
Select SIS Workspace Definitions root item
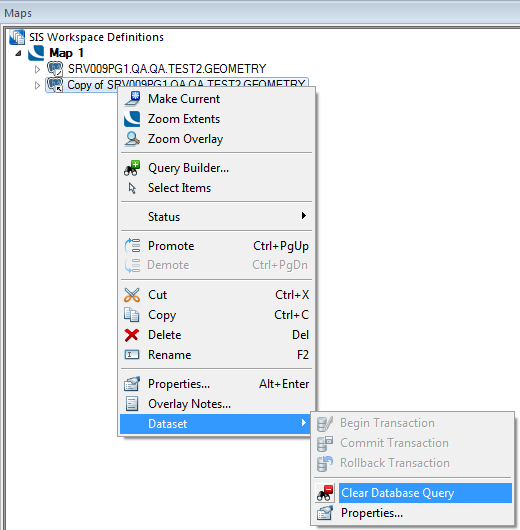(96, 37)
